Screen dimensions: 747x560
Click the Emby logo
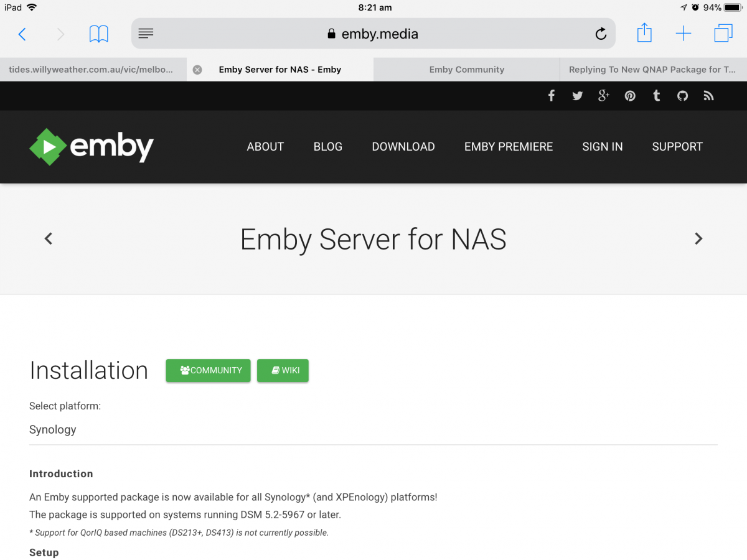tap(92, 147)
